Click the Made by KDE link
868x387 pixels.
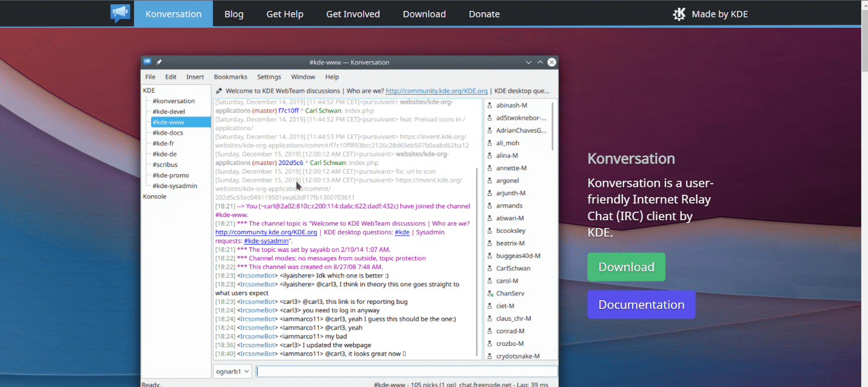(710, 14)
